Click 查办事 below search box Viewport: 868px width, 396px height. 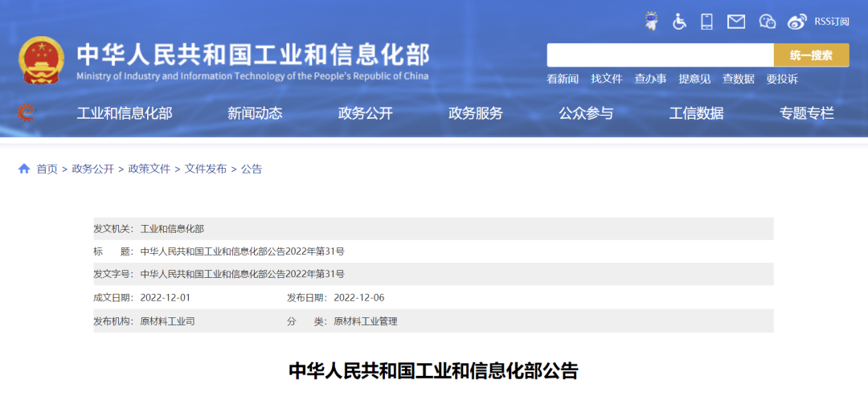click(x=650, y=79)
